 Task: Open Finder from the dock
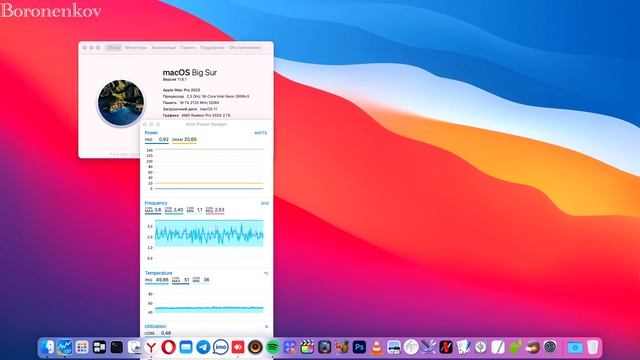pyautogui.click(x=47, y=347)
